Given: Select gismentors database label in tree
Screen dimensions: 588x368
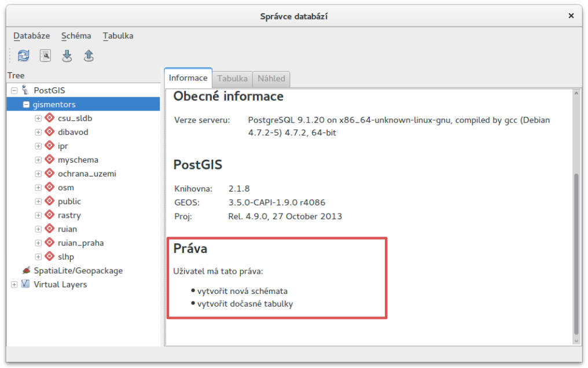Looking at the screenshot, I should coord(54,104).
